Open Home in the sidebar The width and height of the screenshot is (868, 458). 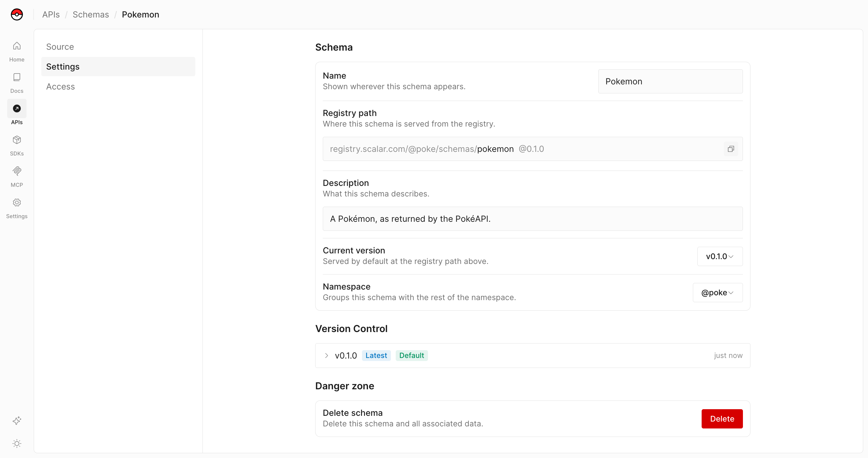(17, 52)
